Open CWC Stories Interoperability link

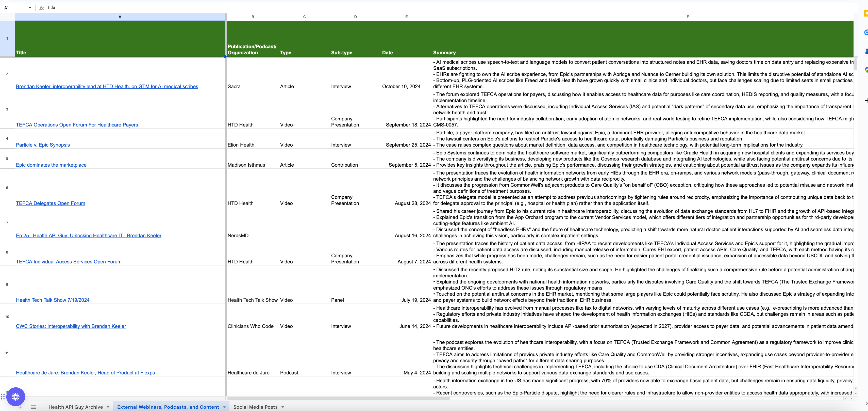(71, 326)
